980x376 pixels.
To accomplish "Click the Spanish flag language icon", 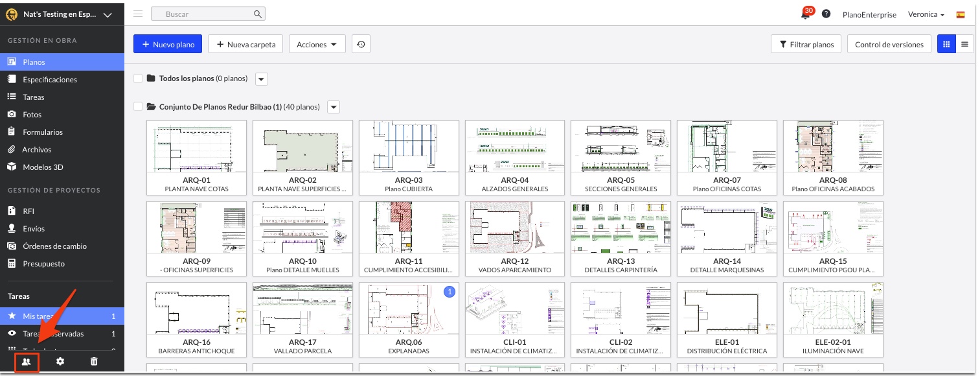I will pyautogui.click(x=961, y=14).
